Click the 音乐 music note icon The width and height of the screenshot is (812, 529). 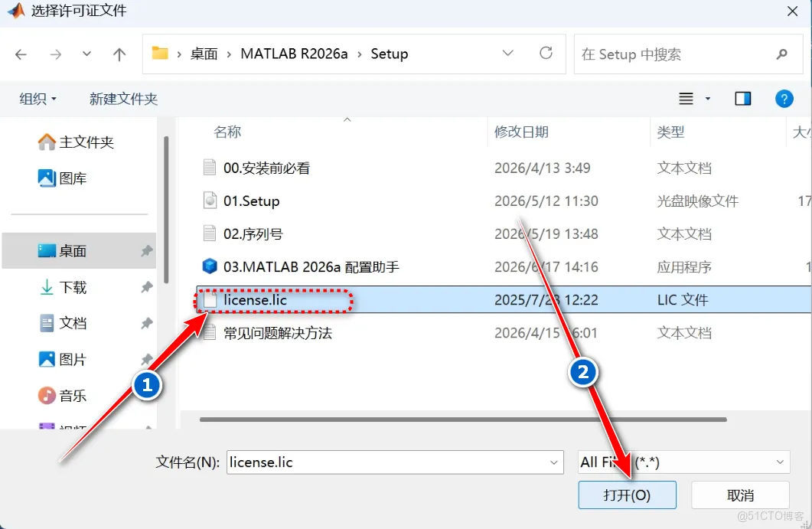point(47,396)
